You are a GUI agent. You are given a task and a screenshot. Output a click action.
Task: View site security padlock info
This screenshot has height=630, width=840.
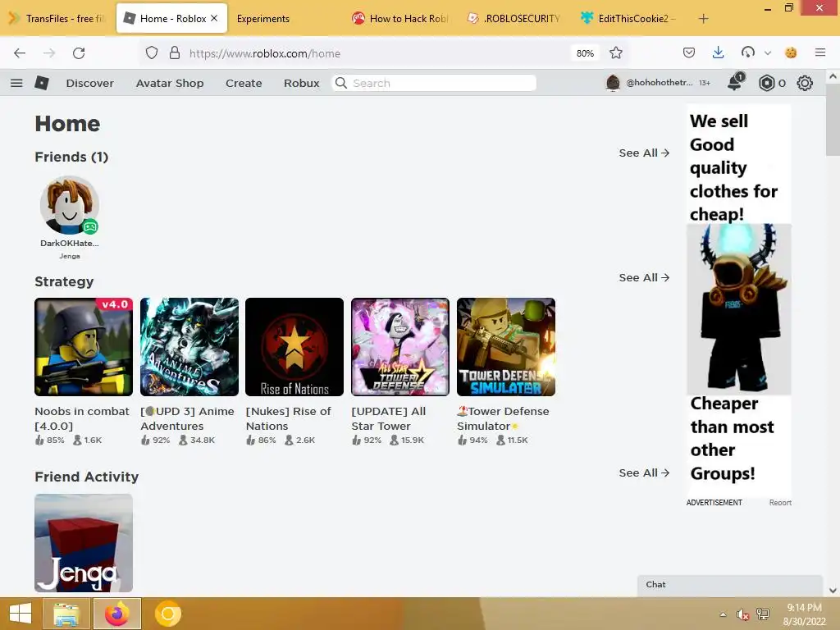[175, 53]
